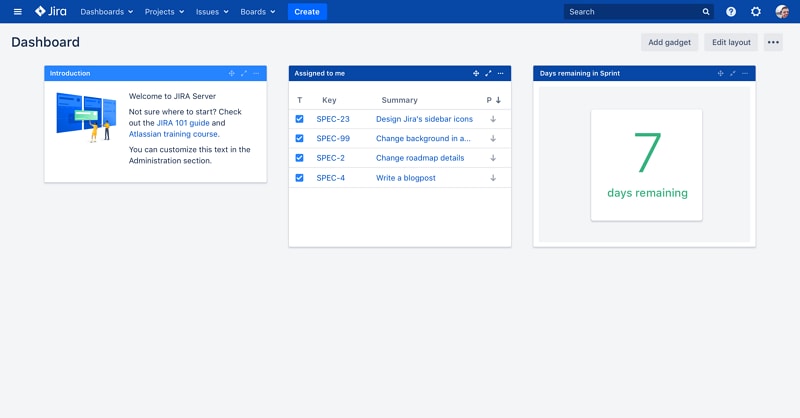Open issue SPEC-4
This screenshot has height=418, width=800.
(330, 178)
